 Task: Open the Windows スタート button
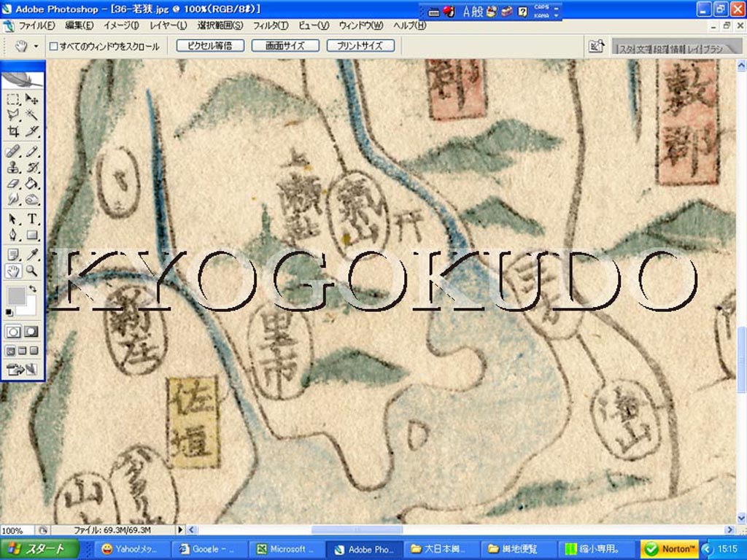pyautogui.click(x=40, y=549)
